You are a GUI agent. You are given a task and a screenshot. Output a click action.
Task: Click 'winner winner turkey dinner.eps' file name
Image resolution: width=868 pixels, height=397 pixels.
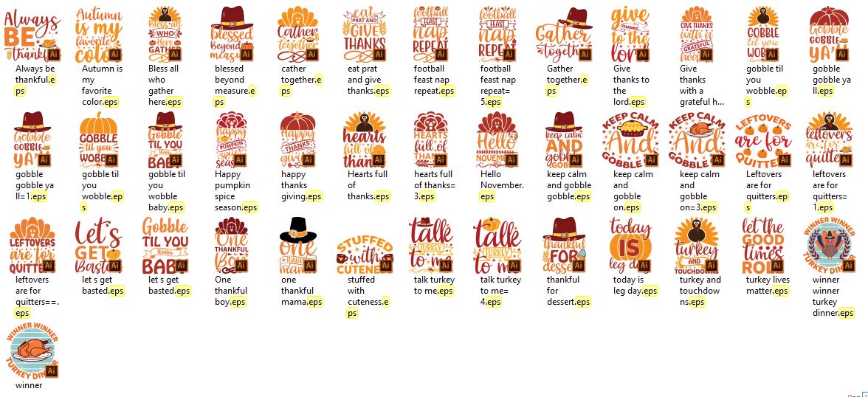pyautogui.click(x=833, y=296)
